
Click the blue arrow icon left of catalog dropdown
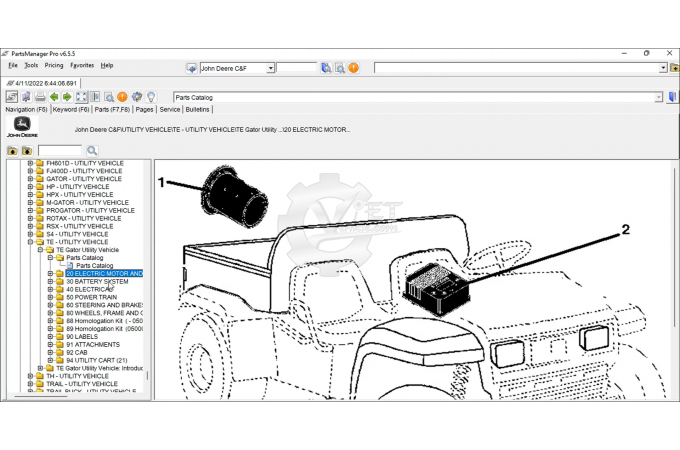pos(191,68)
